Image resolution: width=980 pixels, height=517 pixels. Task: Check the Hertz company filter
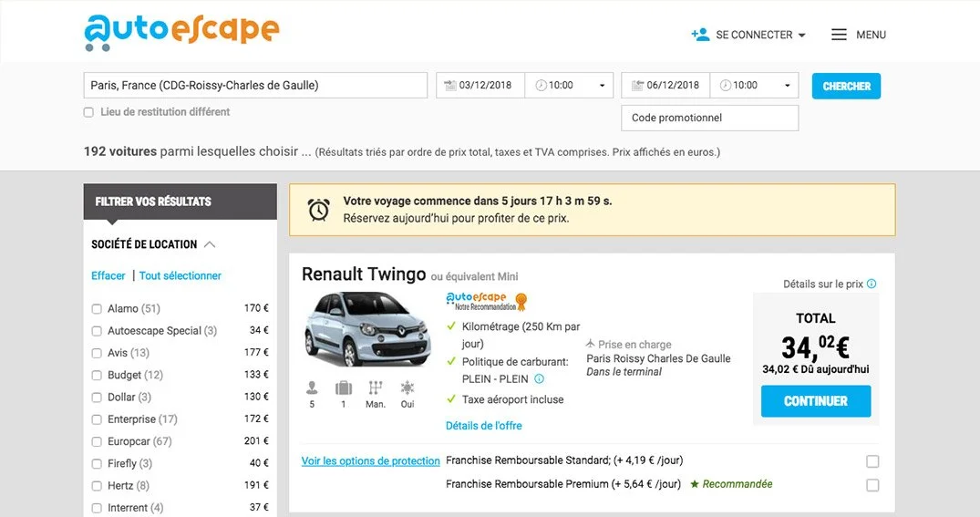97,486
